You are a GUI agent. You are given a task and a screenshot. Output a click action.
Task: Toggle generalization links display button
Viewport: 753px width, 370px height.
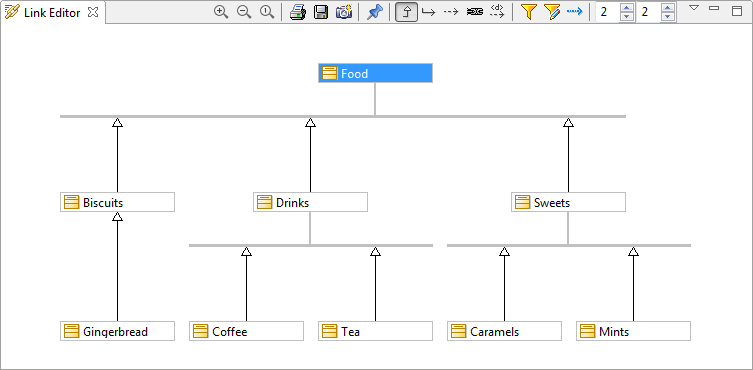tap(406, 12)
